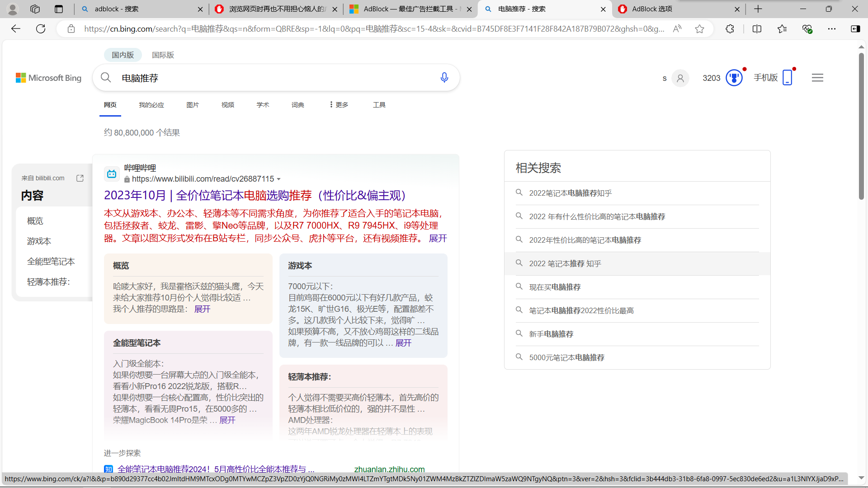This screenshot has height=488, width=868.
Task: Click the browser back arrow
Action: pyautogui.click(x=16, y=29)
